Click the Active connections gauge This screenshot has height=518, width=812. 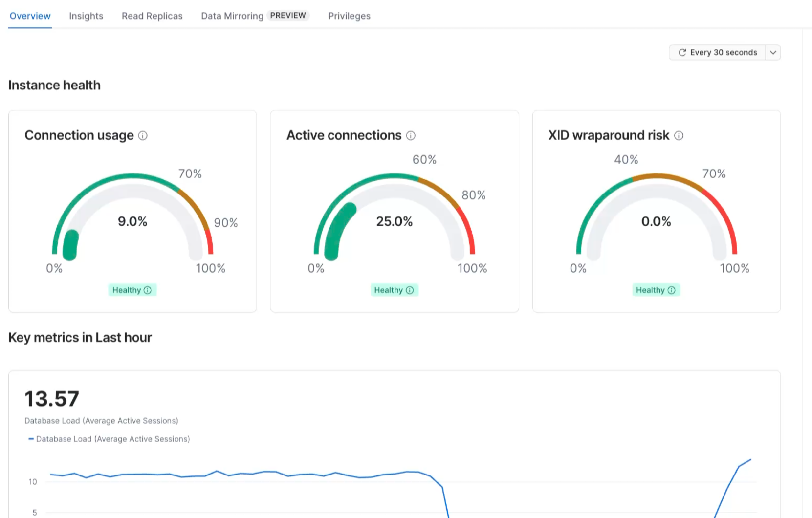click(395, 216)
